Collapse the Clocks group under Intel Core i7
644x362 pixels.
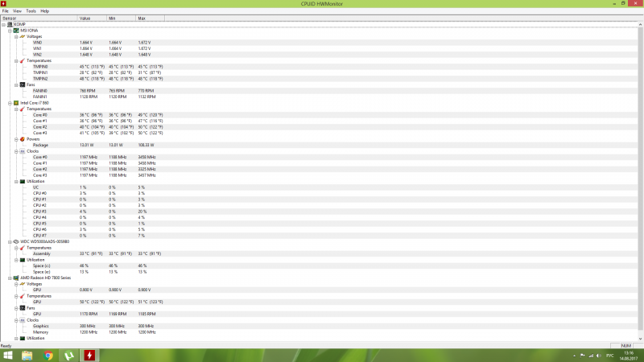point(16,151)
